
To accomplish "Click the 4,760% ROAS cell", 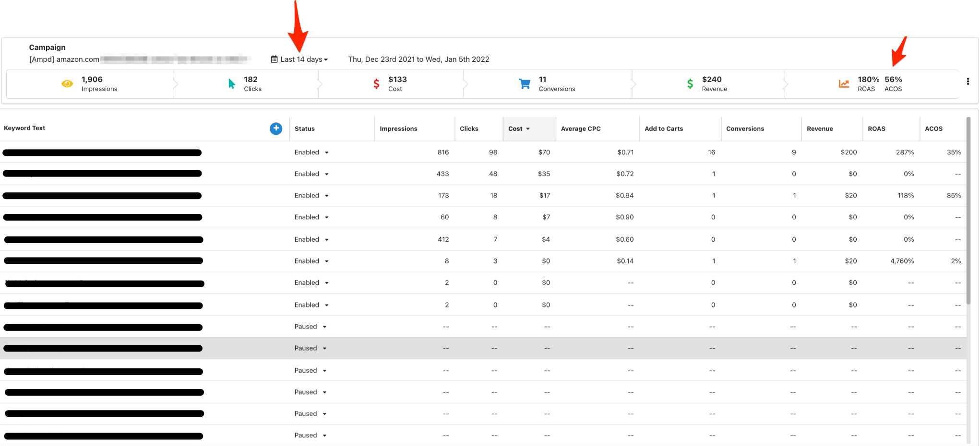I will click(x=902, y=261).
